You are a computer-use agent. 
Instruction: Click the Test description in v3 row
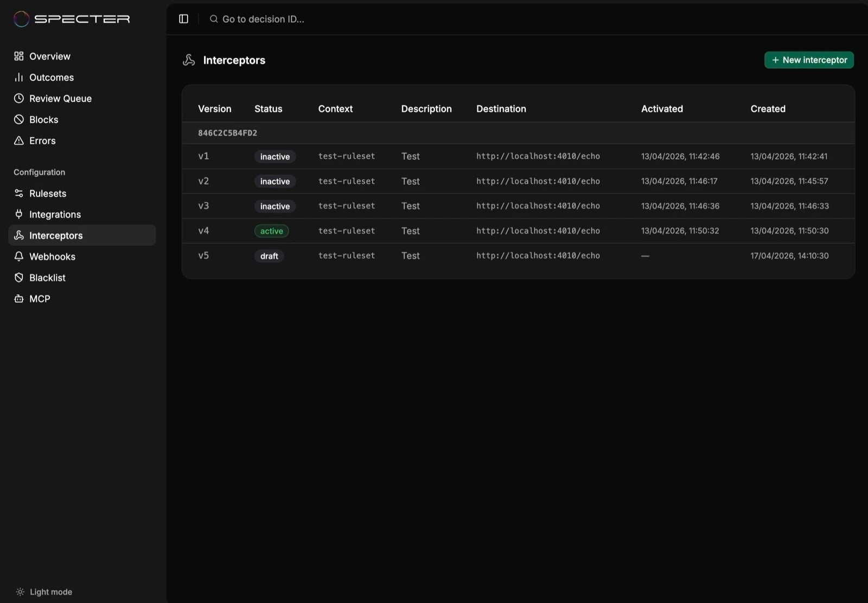[x=410, y=206]
